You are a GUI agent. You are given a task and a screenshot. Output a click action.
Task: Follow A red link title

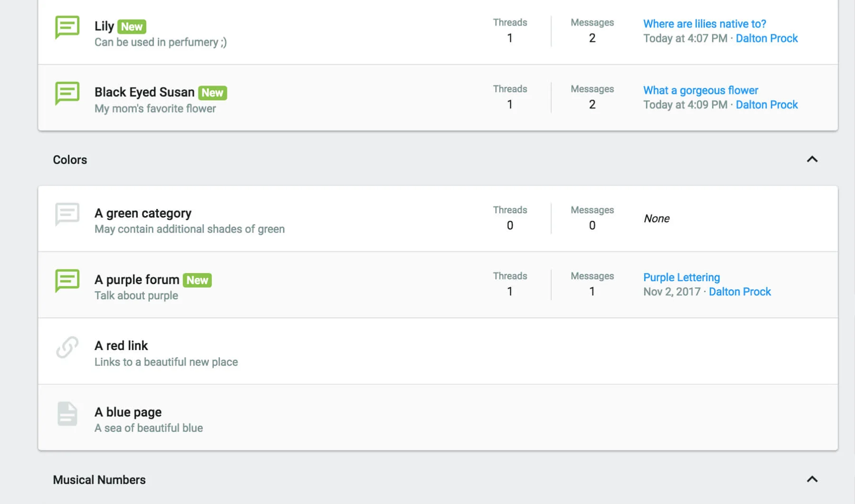pyautogui.click(x=121, y=346)
